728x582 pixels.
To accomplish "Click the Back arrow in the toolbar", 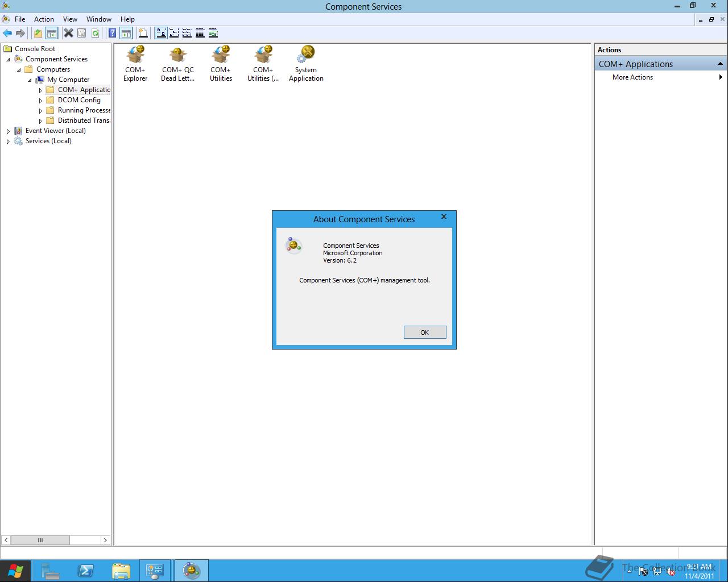I will click(x=7, y=33).
